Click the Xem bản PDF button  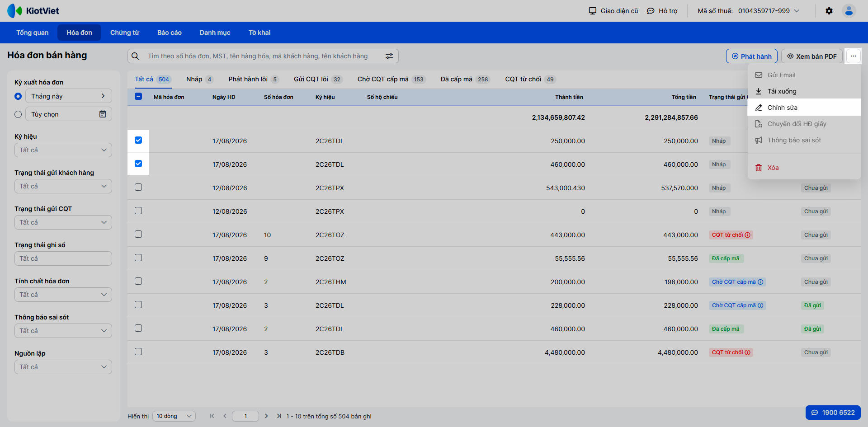[812, 56]
